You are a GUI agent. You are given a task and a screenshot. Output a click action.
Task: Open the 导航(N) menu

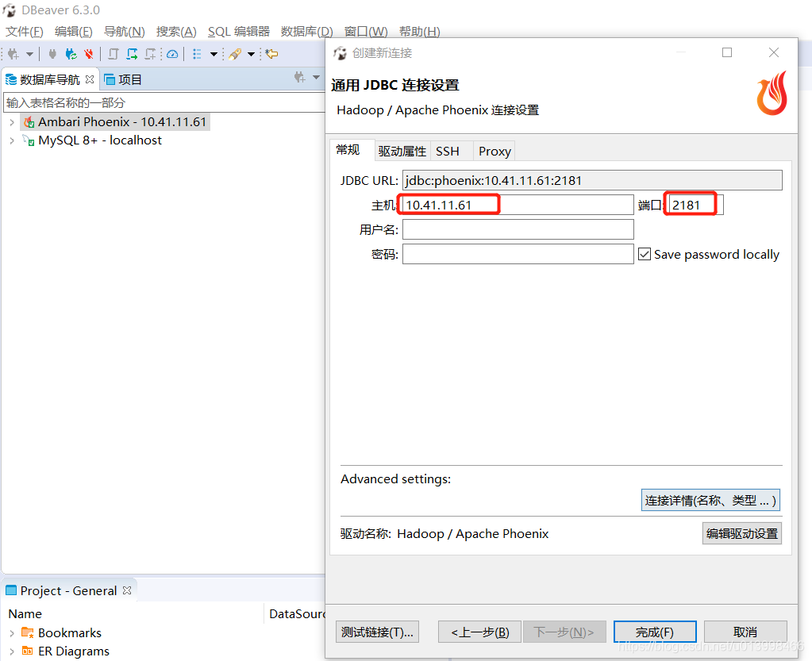point(125,32)
